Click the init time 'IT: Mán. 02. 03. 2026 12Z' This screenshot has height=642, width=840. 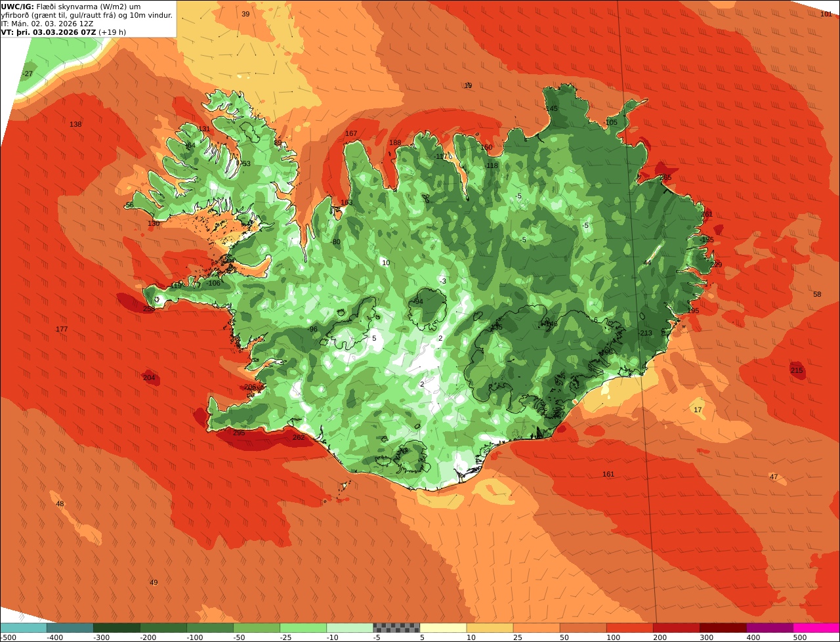pos(49,23)
